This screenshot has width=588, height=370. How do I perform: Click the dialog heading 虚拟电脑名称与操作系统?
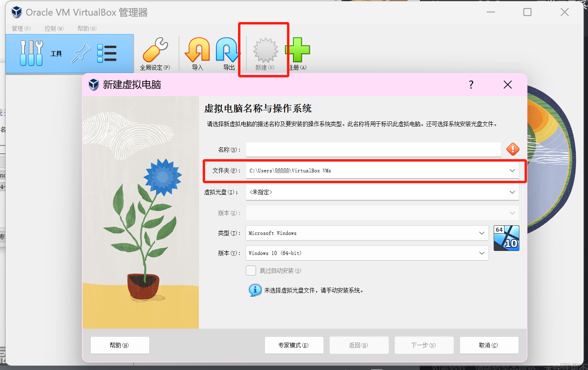pyautogui.click(x=258, y=108)
